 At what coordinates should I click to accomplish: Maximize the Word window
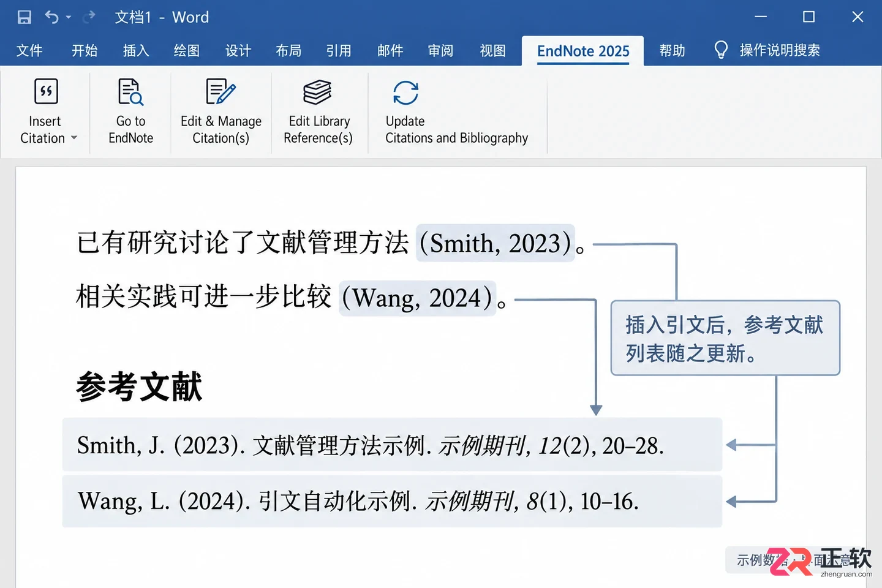(x=809, y=17)
